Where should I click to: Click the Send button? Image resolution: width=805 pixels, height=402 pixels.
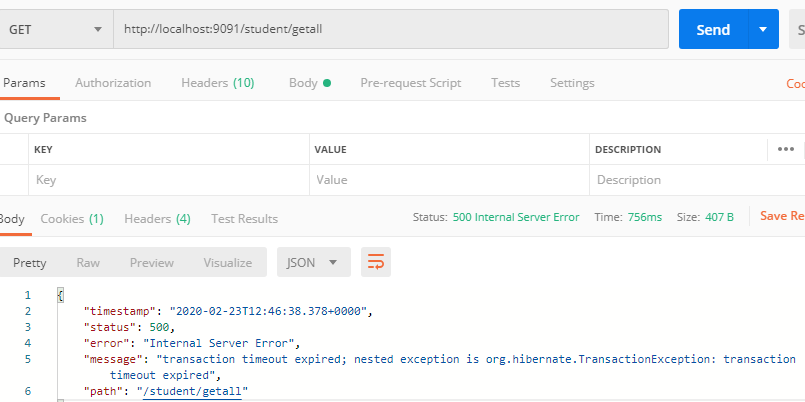click(x=713, y=30)
